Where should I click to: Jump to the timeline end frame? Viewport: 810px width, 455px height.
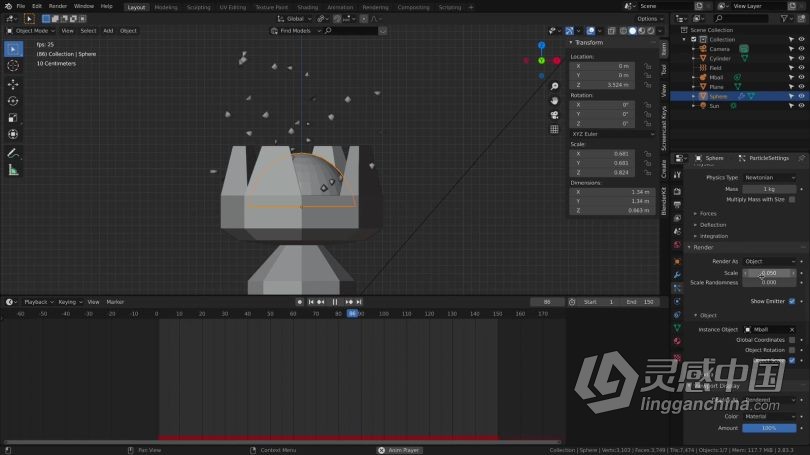point(359,302)
